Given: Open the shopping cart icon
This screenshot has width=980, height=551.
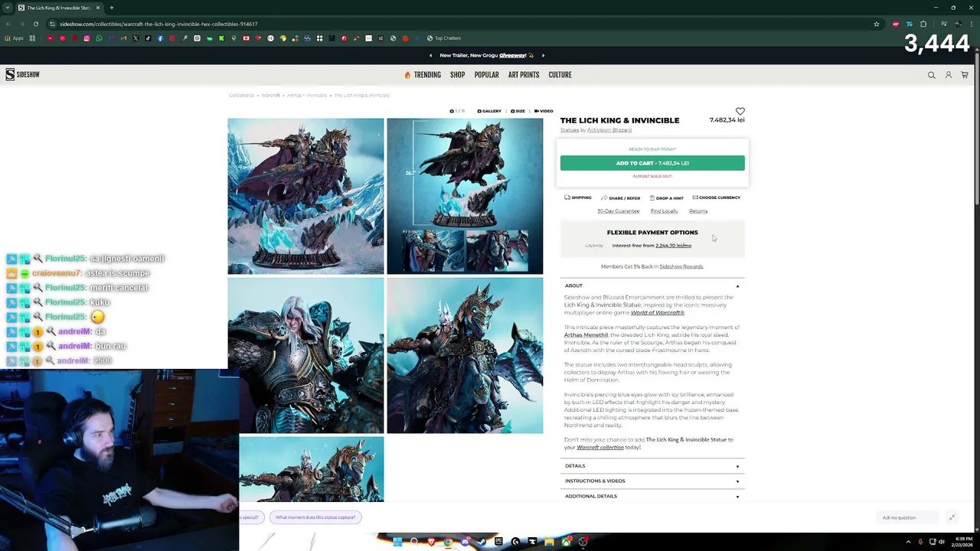Looking at the screenshot, I should coord(965,75).
